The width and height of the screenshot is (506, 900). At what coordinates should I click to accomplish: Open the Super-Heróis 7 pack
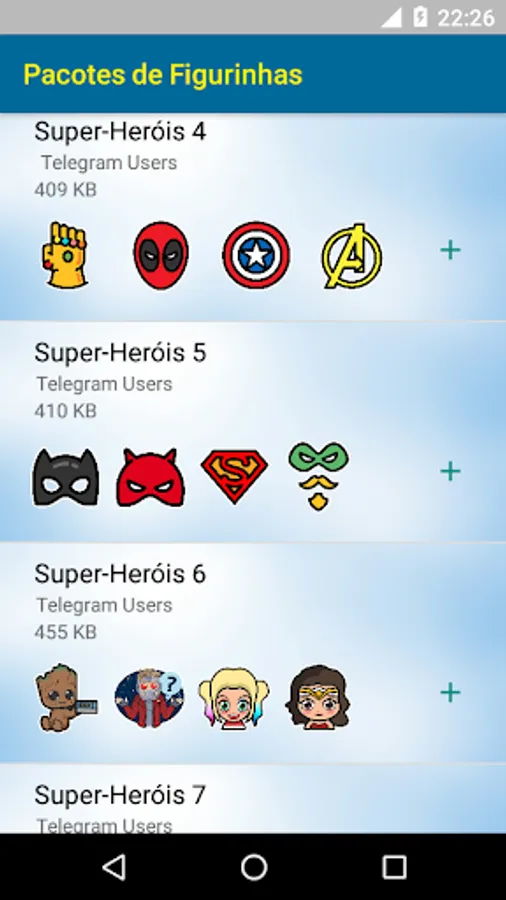click(x=120, y=795)
